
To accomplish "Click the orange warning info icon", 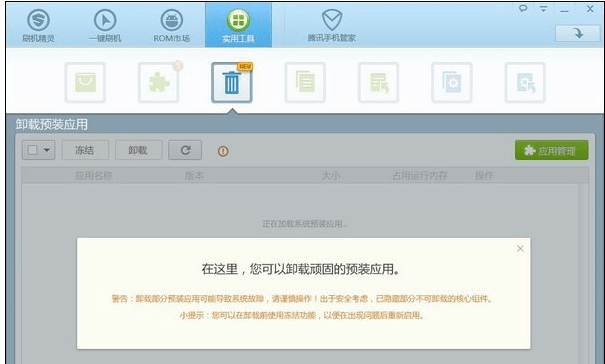I will click(223, 151).
